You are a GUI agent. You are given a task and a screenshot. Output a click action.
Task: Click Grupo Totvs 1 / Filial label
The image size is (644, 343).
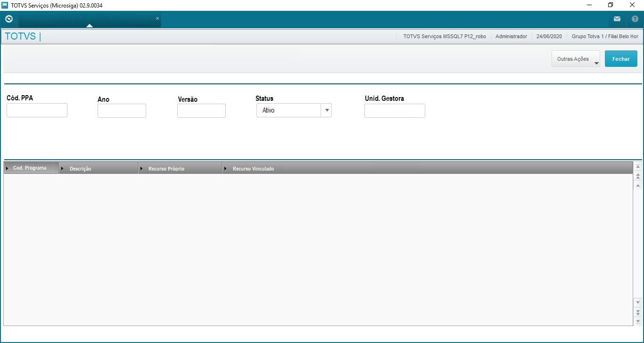605,36
